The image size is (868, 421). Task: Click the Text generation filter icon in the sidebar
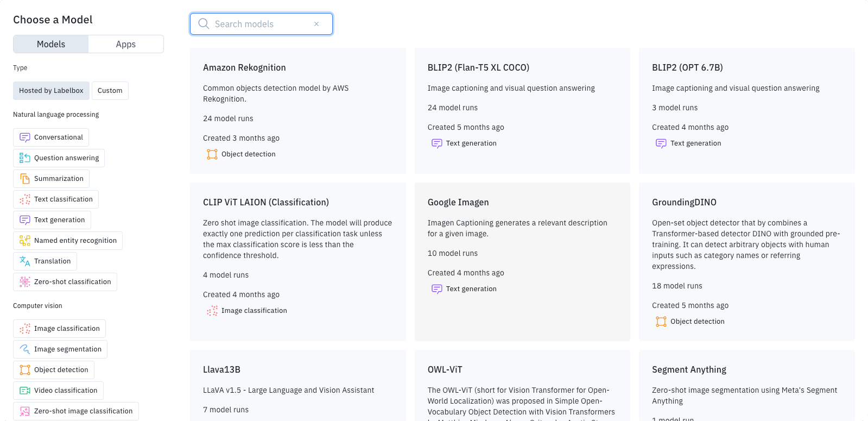pos(25,220)
